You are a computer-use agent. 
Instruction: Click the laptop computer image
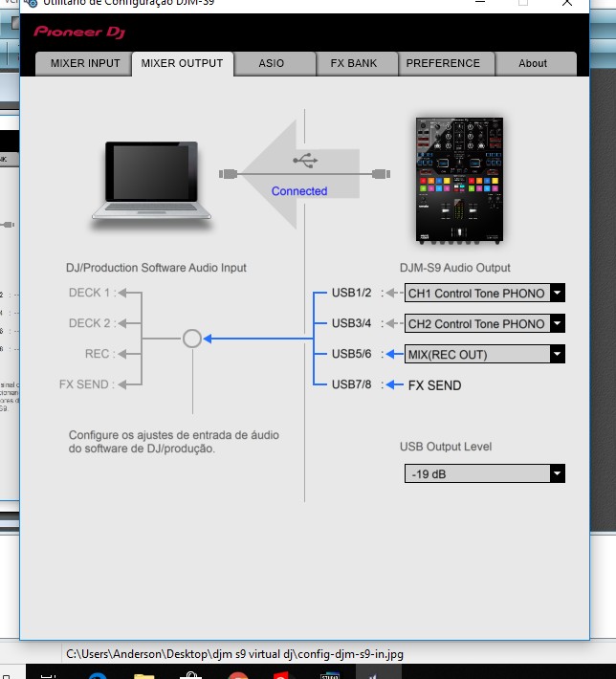(x=152, y=182)
